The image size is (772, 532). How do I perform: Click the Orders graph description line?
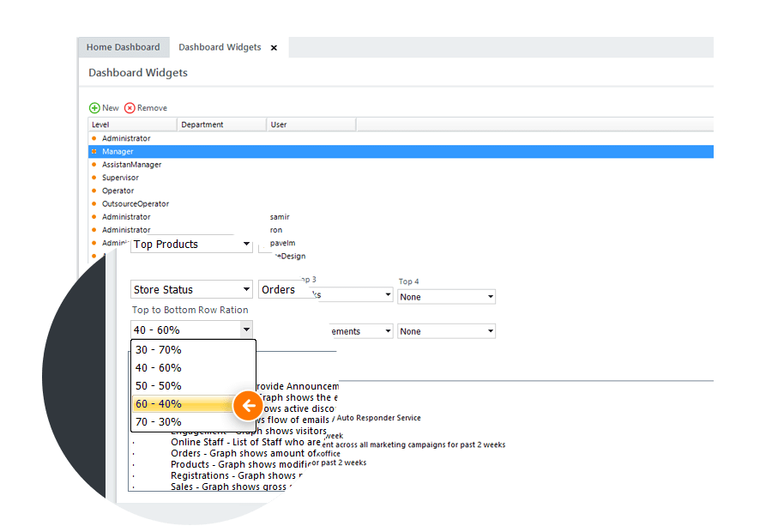[x=244, y=453]
